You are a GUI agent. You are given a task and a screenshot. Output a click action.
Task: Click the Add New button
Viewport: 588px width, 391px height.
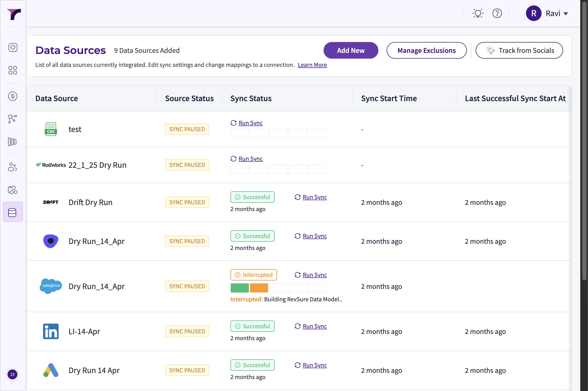tap(351, 51)
